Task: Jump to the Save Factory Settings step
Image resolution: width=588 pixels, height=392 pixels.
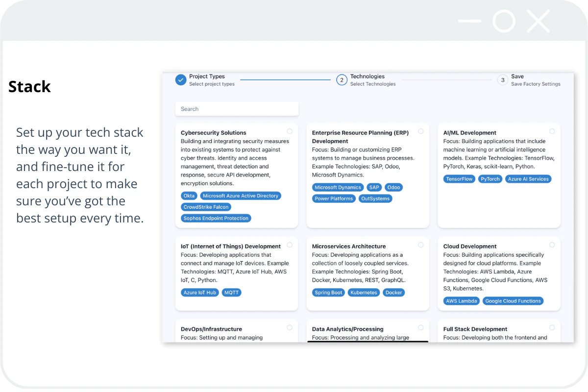Action: pyautogui.click(x=502, y=80)
